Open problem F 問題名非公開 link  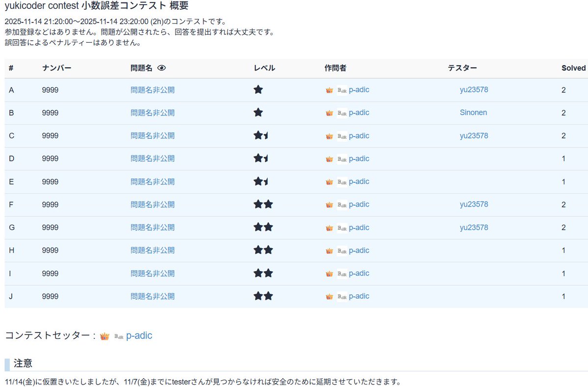point(152,205)
